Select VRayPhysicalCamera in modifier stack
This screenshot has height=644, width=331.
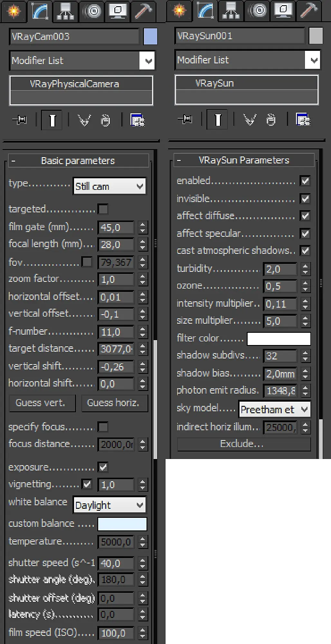[81, 84]
